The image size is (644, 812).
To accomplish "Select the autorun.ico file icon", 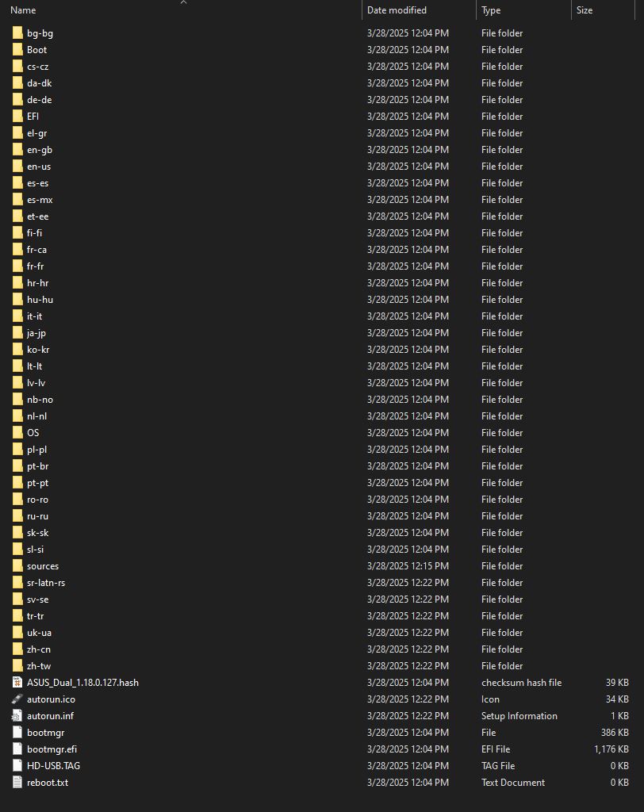I will pos(18,699).
